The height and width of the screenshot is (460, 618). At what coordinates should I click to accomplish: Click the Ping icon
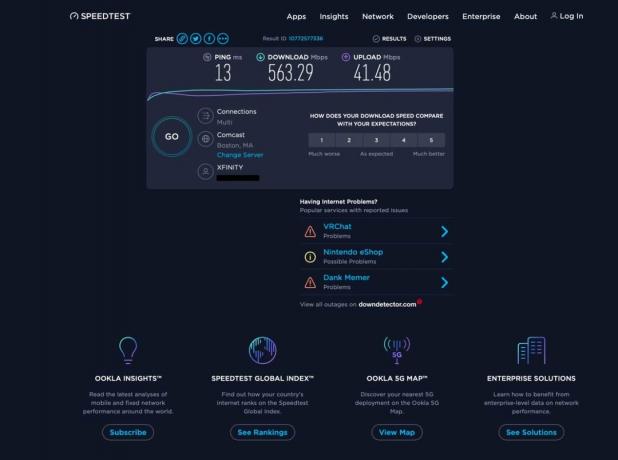point(207,57)
